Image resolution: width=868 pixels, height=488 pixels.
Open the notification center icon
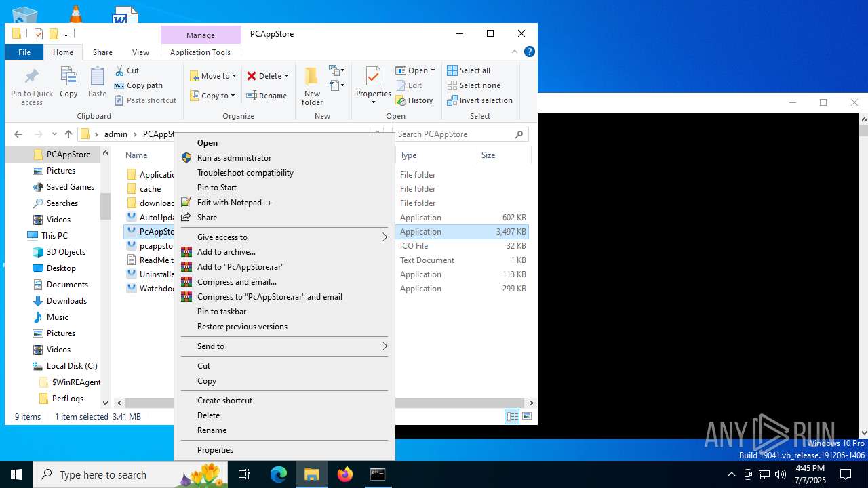tap(846, 474)
